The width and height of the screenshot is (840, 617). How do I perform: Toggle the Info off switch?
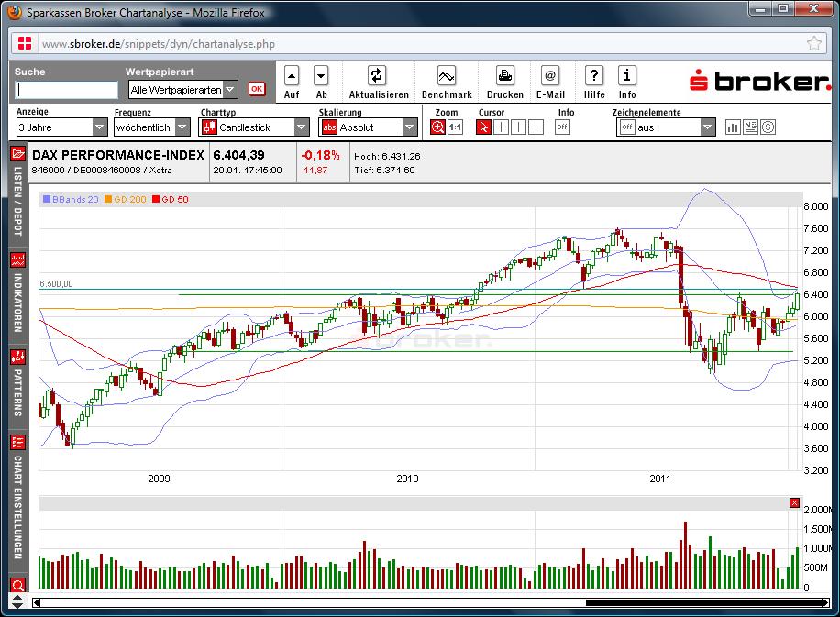pyautogui.click(x=562, y=128)
